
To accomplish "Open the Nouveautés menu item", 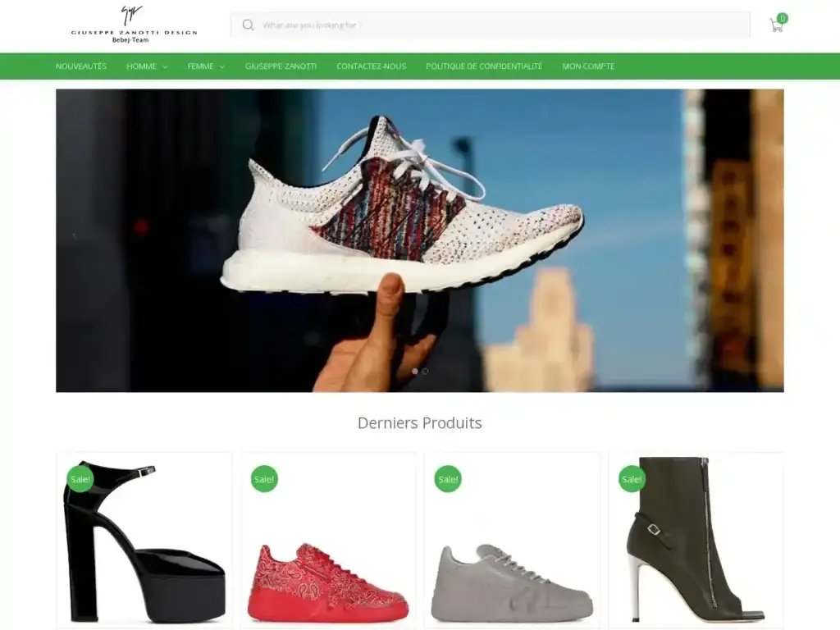I will click(81, 66).
